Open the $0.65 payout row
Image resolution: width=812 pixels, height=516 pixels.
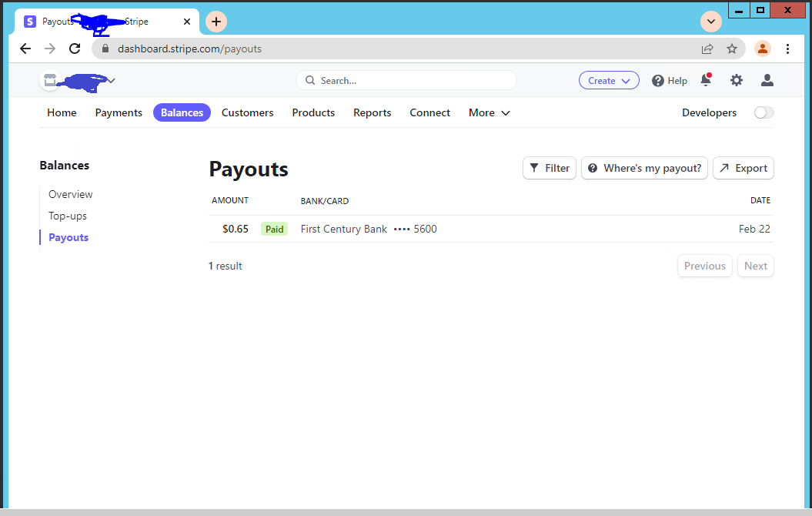tap(491, 229)
